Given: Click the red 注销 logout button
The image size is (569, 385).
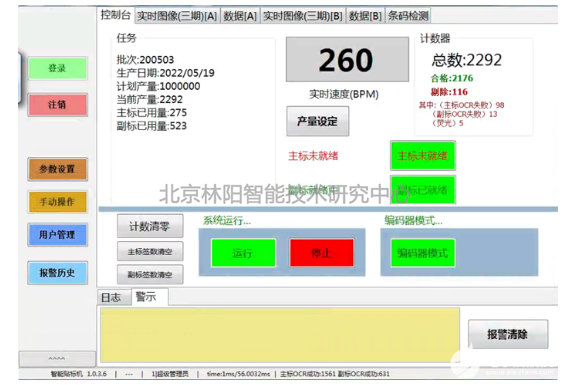Looking at the screenshot, I should point(57,105).
